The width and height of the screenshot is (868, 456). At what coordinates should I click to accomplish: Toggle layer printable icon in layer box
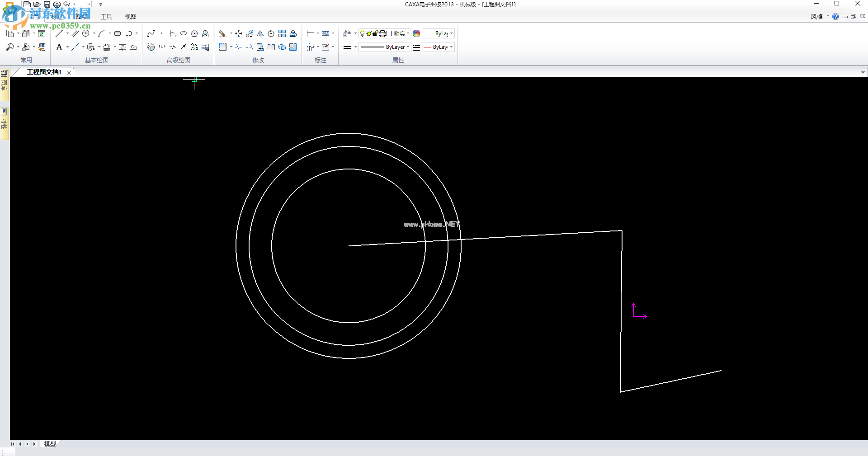click(382, 33)
